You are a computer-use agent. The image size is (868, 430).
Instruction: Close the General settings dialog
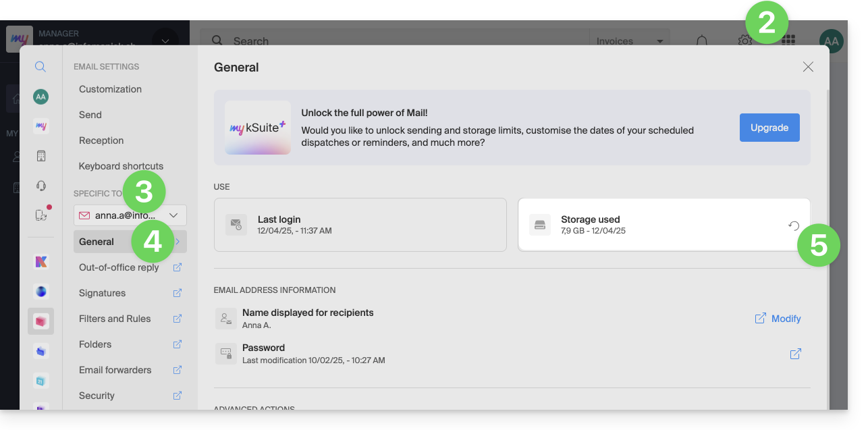click(x=808, y=66)
